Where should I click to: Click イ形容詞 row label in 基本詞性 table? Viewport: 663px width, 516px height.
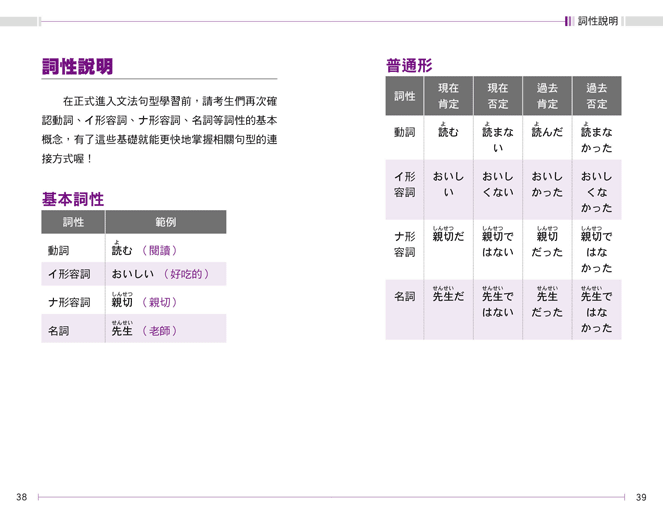tap(69, 274)
